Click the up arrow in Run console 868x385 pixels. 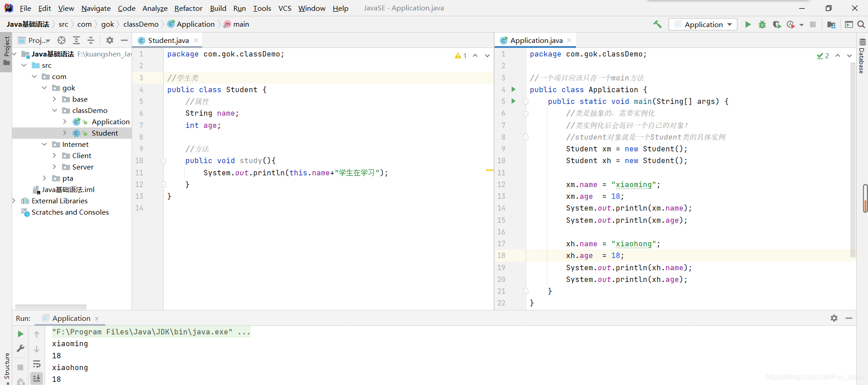(37, 334)
